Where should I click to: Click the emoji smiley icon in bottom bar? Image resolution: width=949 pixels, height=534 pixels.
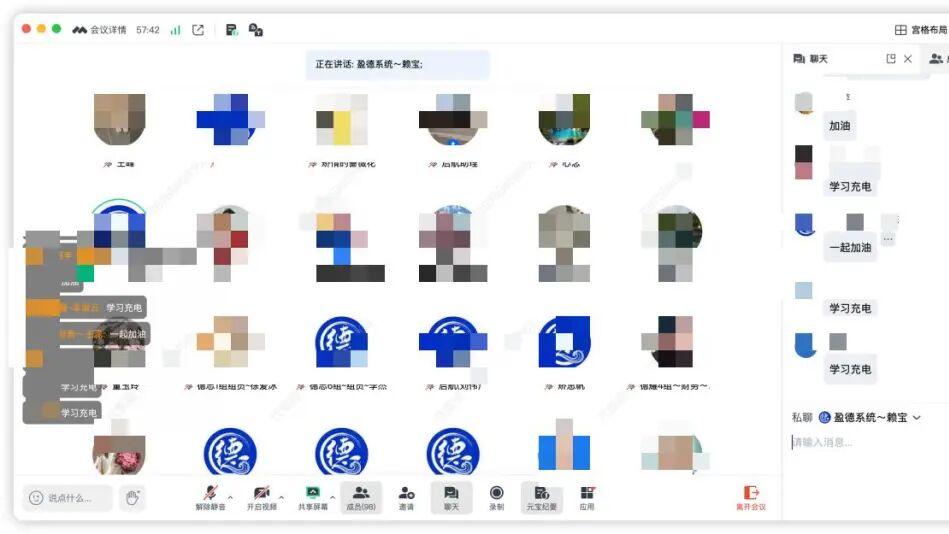pyautogui.click(x=36, y=498)
